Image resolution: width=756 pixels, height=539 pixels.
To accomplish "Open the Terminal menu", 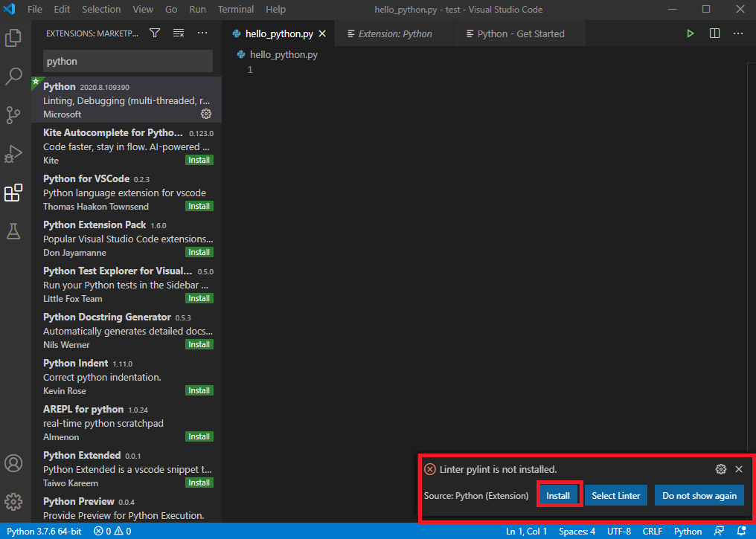I will [236, 9].
